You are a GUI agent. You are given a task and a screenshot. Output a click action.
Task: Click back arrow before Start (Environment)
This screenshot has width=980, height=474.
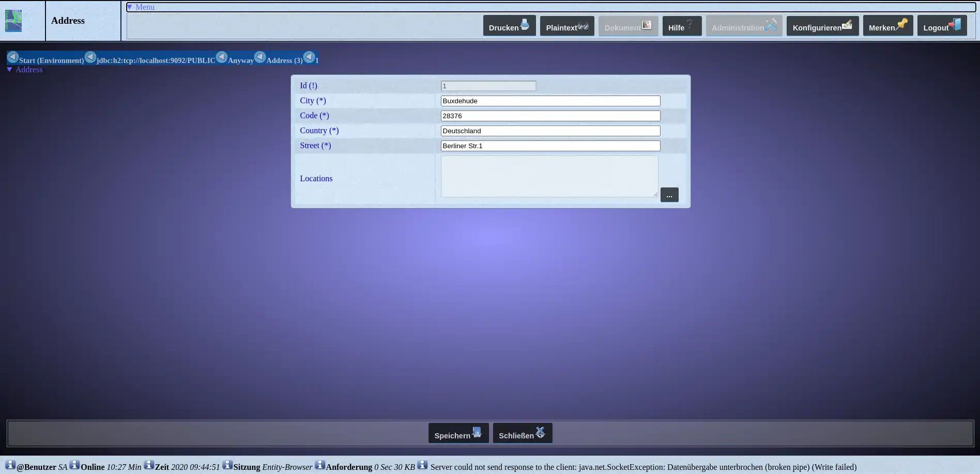13,57
